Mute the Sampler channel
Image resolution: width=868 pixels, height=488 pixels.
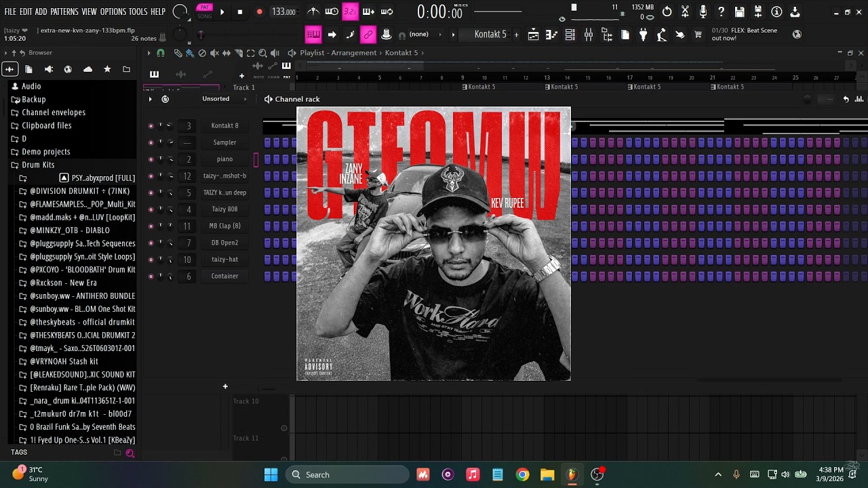click(x=151, y=142)
